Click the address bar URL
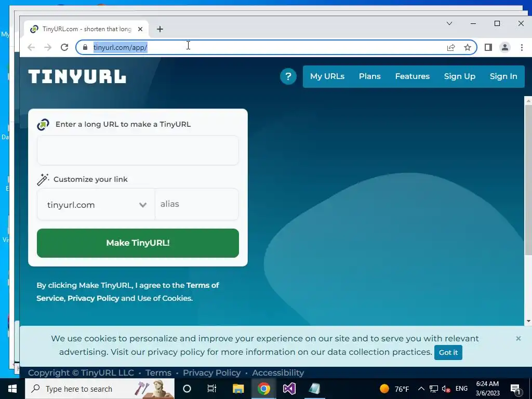 pyautogui.click(x=121, y=47)
